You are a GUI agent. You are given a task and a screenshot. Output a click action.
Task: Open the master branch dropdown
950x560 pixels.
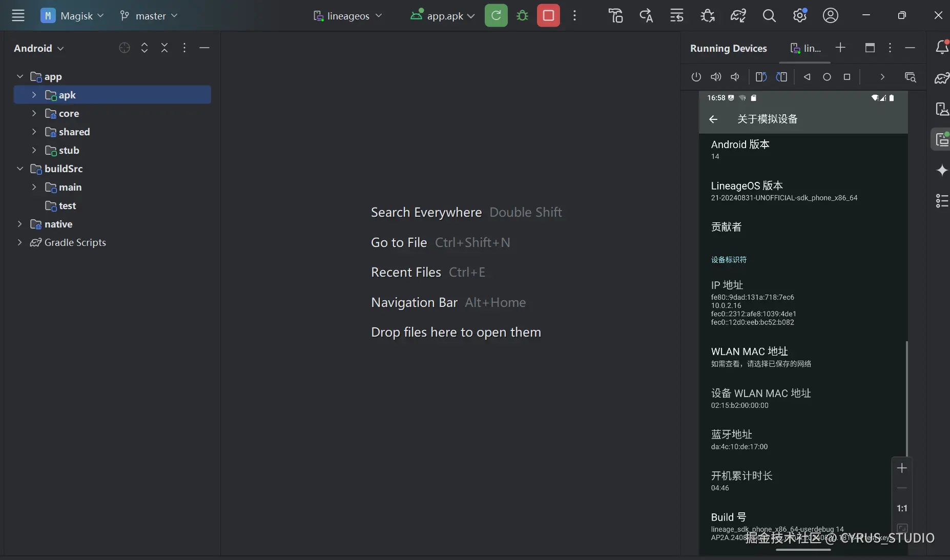coord(149,16)
